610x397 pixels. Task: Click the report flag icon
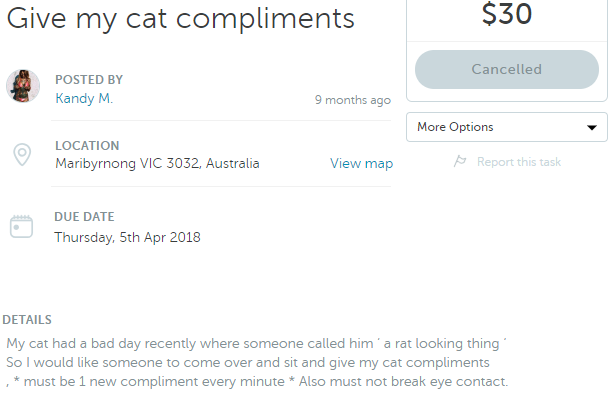click(460, 161)
